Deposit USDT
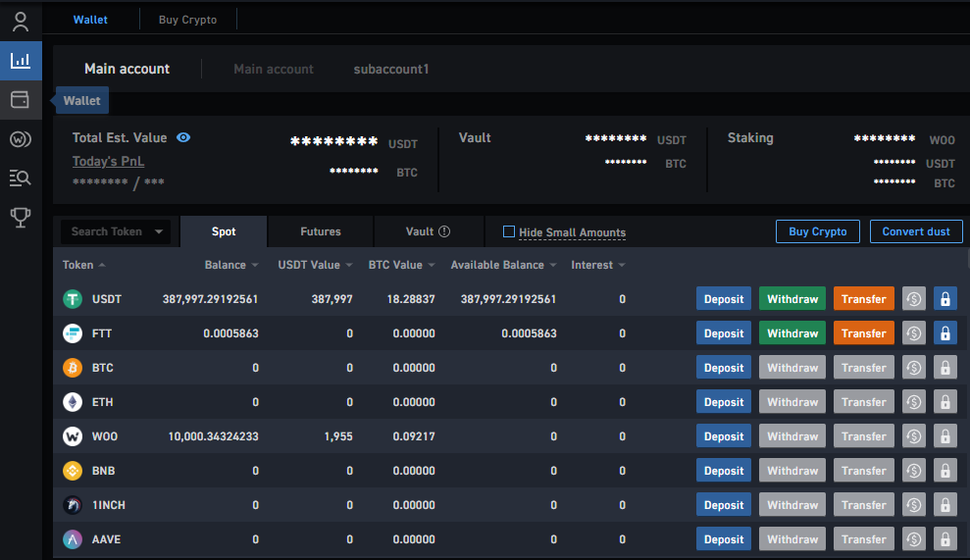This screenshot has height=560, width=970. coord(724,299)
